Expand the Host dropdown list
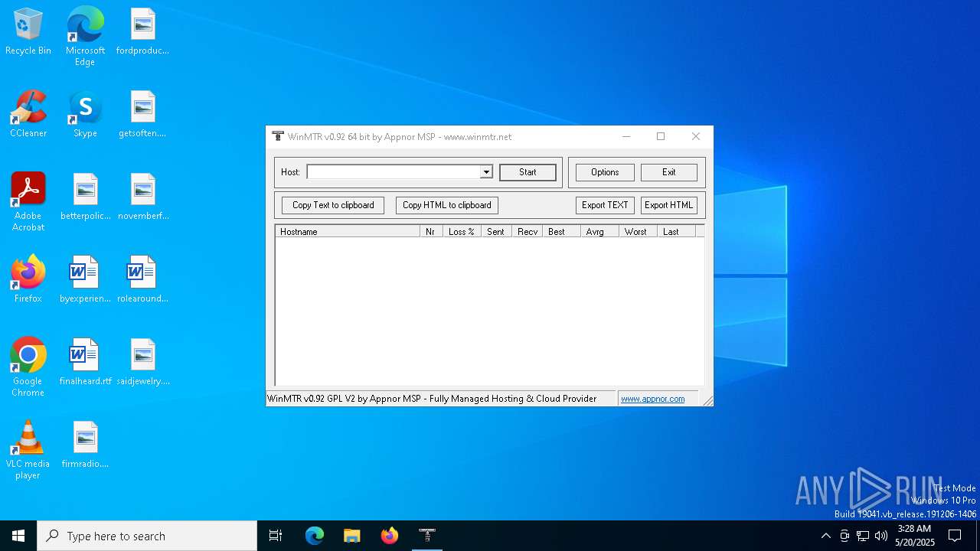Viewport: 980px width, 551px height. click(486, 172)
